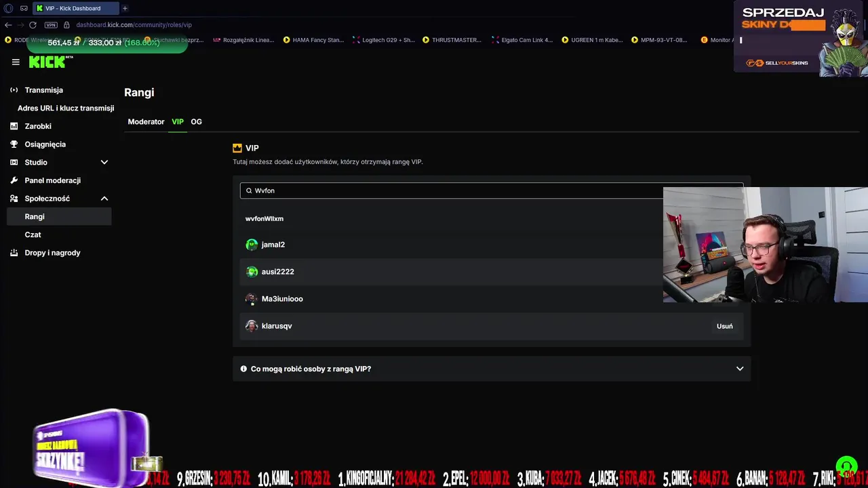Click the KICK logo
Screen dimensions: 868x488
tap(49, 62)
